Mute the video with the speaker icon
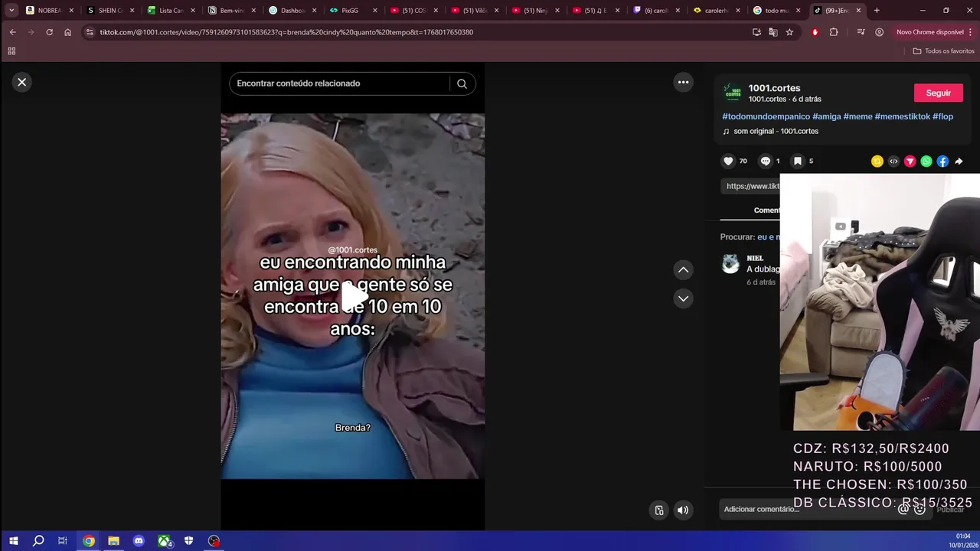Image resolution: width=980 pixels, height=551 pixels. (x=683, y=510)
